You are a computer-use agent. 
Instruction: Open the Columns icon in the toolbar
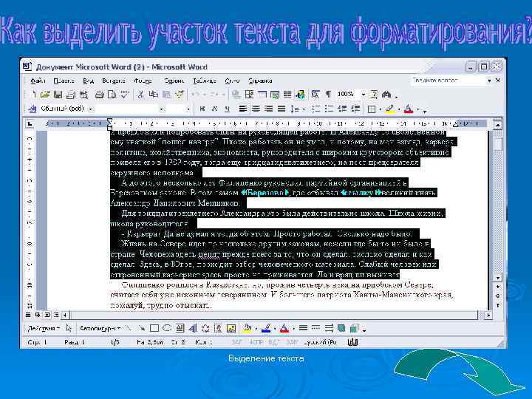287,95
